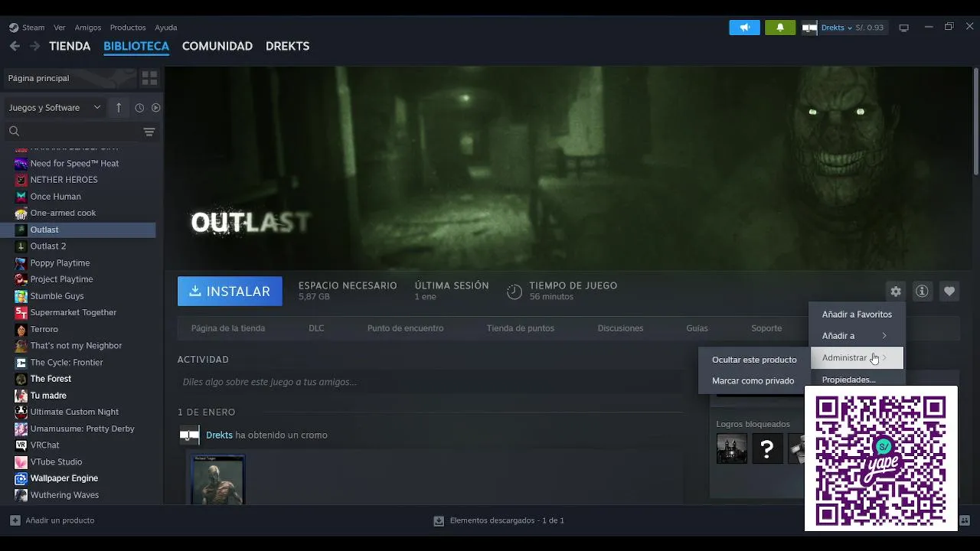Open Tienda de puntos link
980x551 pixels.
click(x=521, y=328)
